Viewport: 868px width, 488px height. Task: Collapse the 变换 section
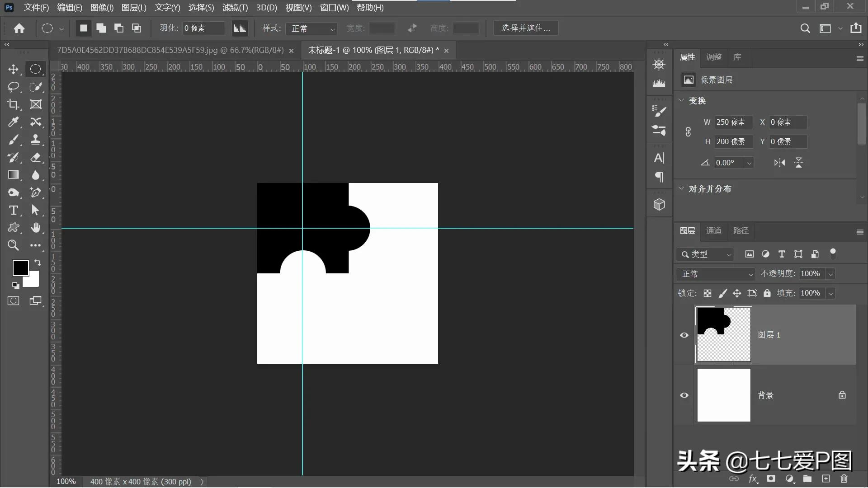click(x=681, y=100)
